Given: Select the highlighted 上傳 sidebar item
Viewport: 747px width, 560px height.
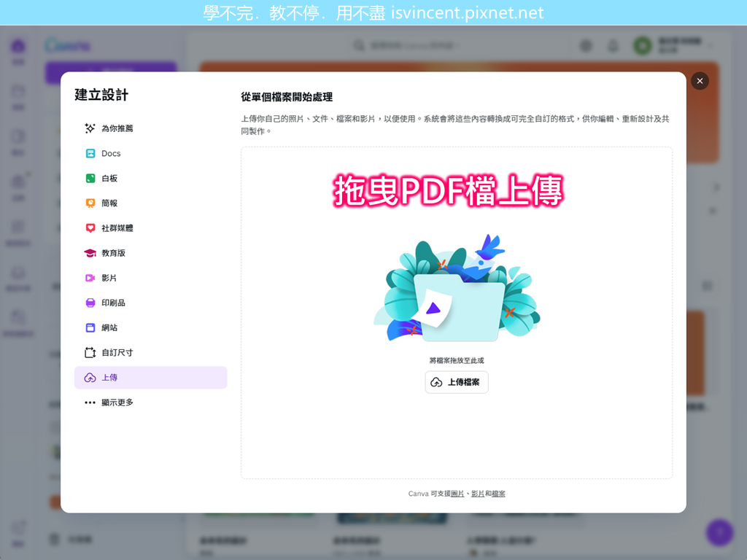Looking at the screenshot, I should click(150, 378).
